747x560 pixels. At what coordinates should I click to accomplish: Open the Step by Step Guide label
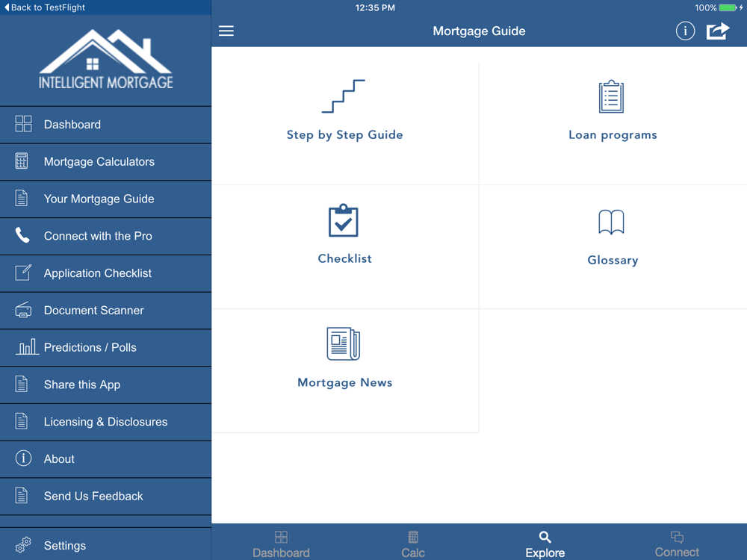(x=344, y=134)
